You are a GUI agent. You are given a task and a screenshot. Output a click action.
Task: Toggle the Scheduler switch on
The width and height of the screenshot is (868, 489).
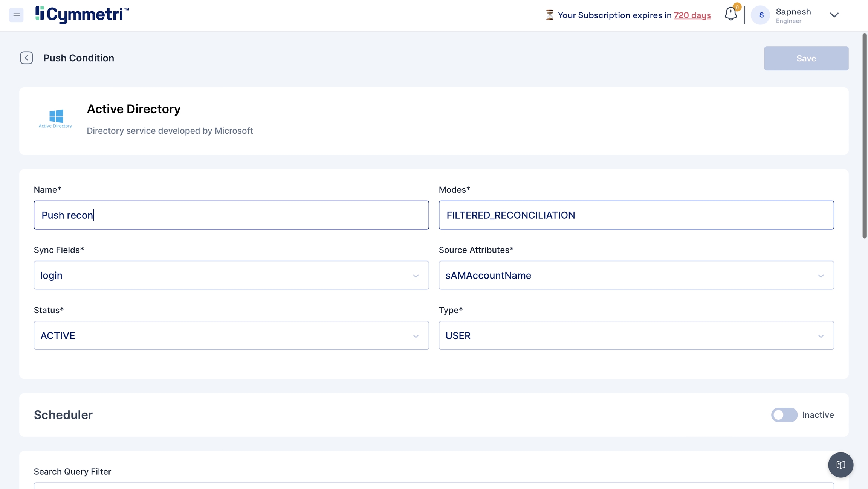784,415
